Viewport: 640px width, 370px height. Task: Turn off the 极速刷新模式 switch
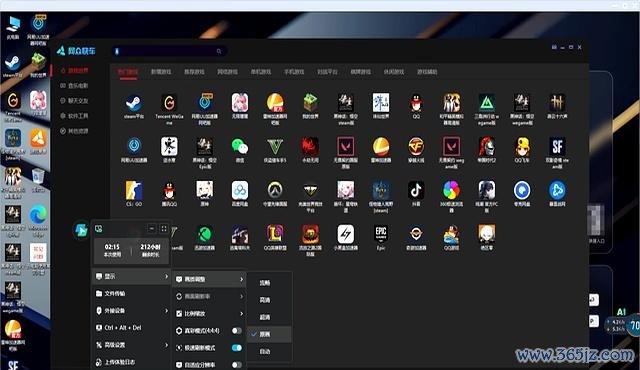(x=236, y=348)
